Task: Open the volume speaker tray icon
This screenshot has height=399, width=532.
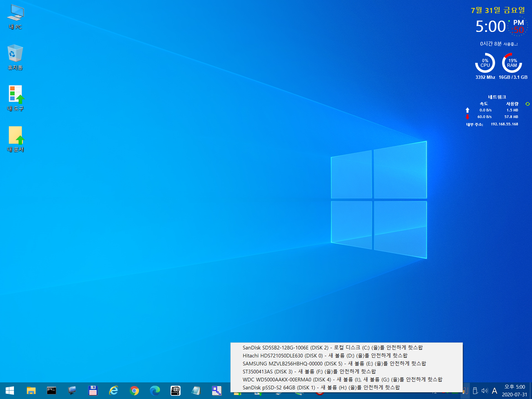Action: (485, 391)
